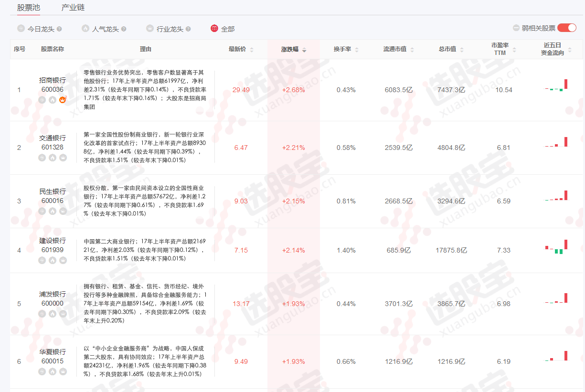Click the 股票名称 column header

pyautogui.click(x=53, y=49)
